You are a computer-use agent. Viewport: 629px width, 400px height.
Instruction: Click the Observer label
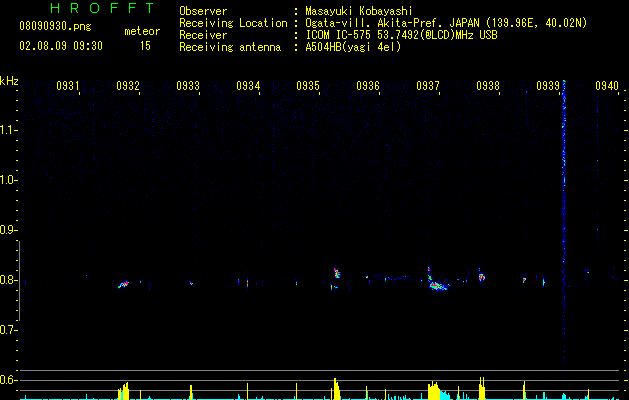tap(203, 11)
